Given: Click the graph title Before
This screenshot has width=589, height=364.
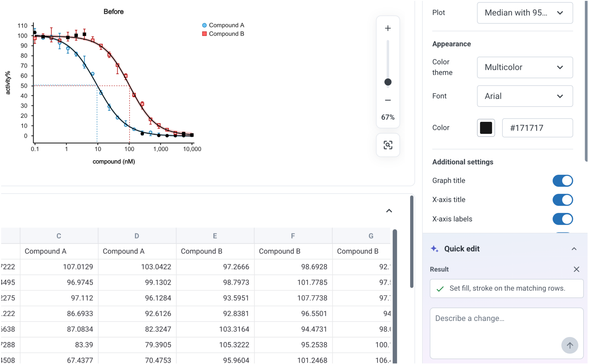Looking at the screenshot, I should point(114,12).
